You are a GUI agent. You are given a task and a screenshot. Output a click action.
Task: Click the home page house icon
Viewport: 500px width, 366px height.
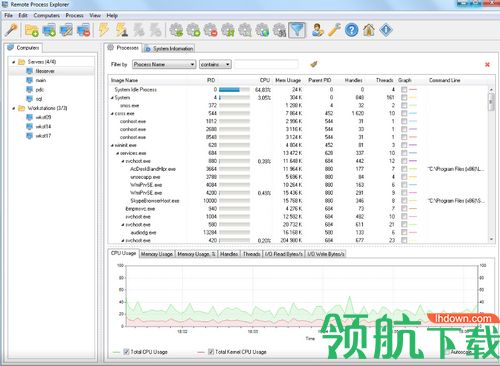369,30
